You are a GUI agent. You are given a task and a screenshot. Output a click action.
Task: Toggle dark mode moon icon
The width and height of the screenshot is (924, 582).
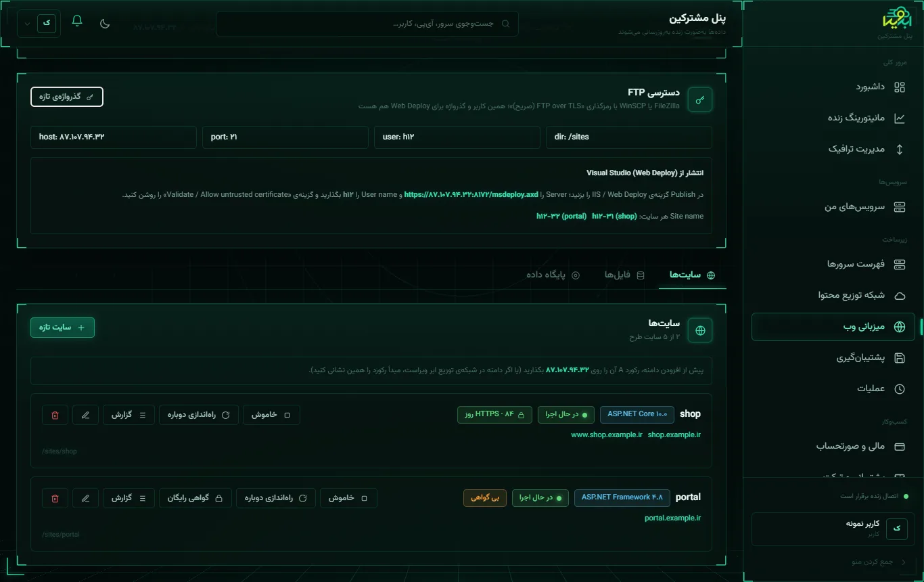[x=105, y=24]
